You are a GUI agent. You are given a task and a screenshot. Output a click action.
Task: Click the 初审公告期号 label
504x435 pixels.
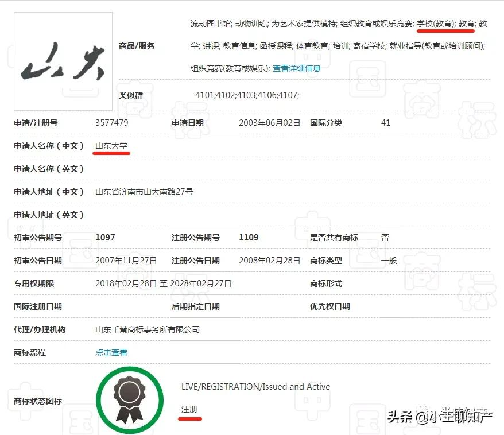point(38,238)
